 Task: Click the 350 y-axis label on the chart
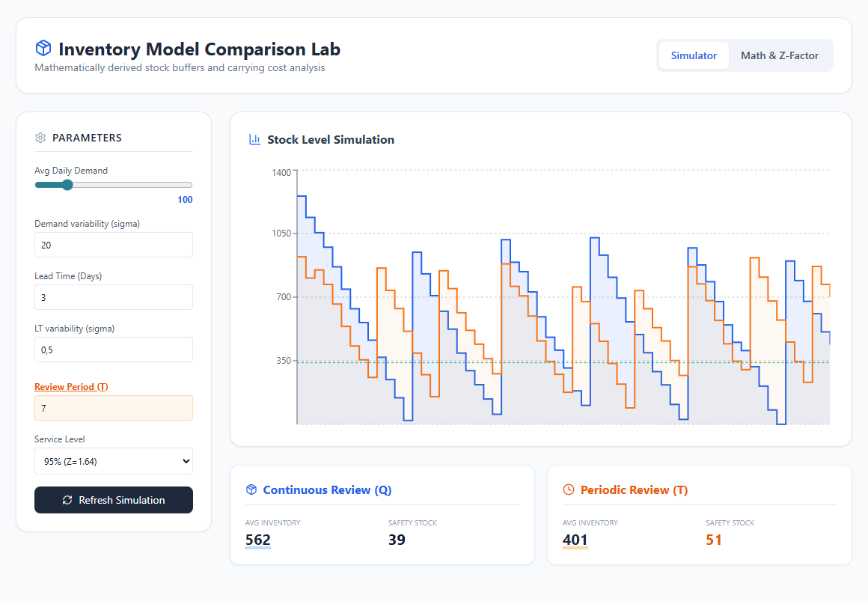(284, 361)
